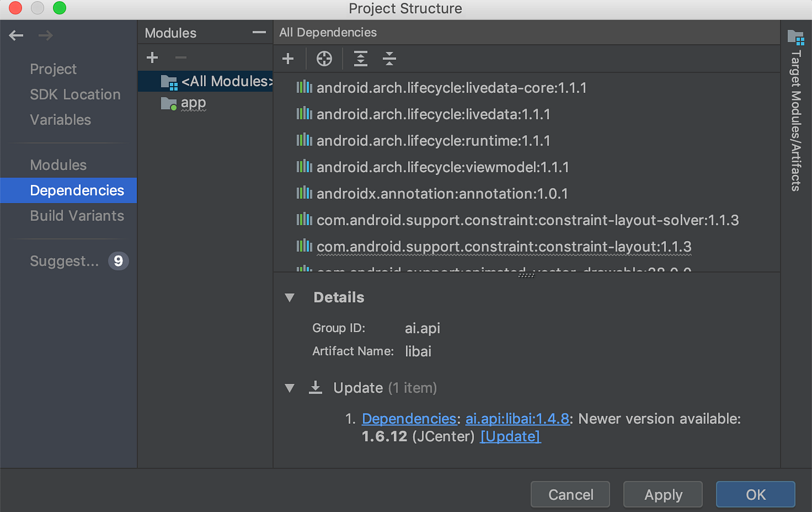Viewport: 812px width, 512px height.
Task: Open the Build Variants section
Action: 77,215
